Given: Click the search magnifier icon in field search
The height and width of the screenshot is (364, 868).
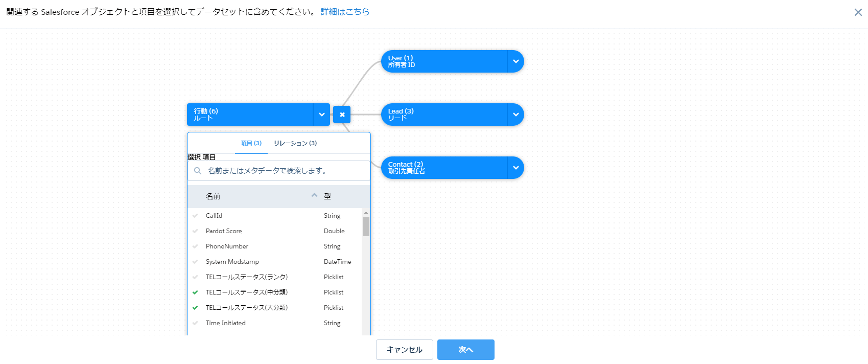Looking at the screenshot, I should pyautogui.click(x=198, y=171).
